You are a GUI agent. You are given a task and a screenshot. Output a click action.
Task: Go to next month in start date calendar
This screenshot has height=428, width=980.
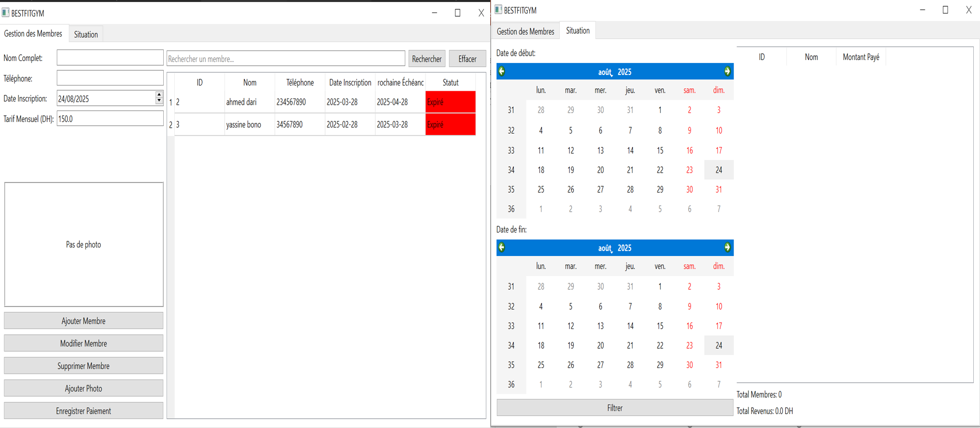pos(727,72)
